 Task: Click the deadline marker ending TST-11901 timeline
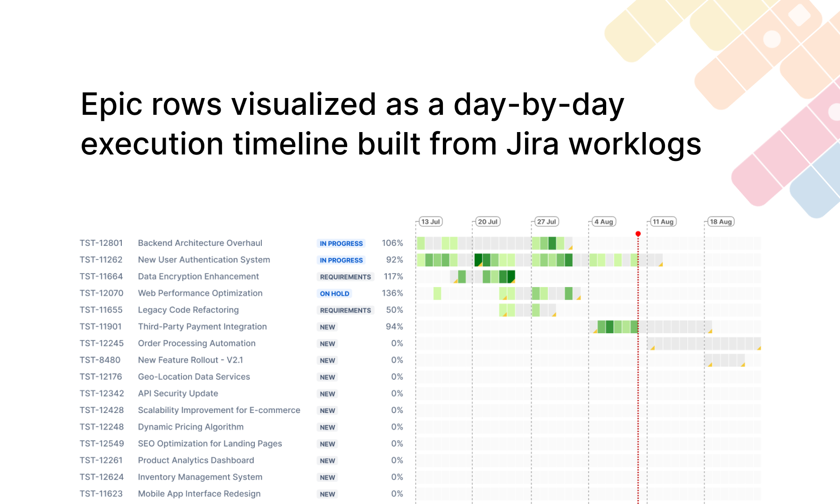(x=710, y=332)
